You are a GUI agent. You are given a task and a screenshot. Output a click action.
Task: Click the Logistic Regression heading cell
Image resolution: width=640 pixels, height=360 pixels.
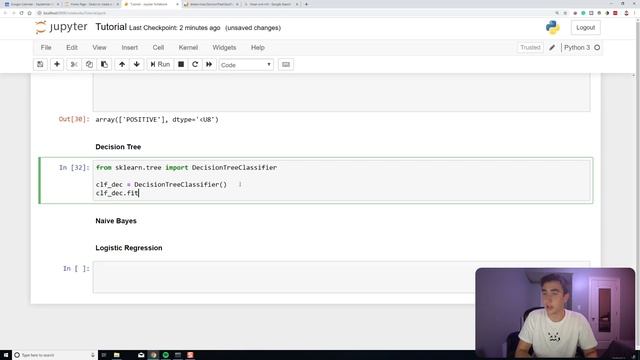(x=129, y=248)
